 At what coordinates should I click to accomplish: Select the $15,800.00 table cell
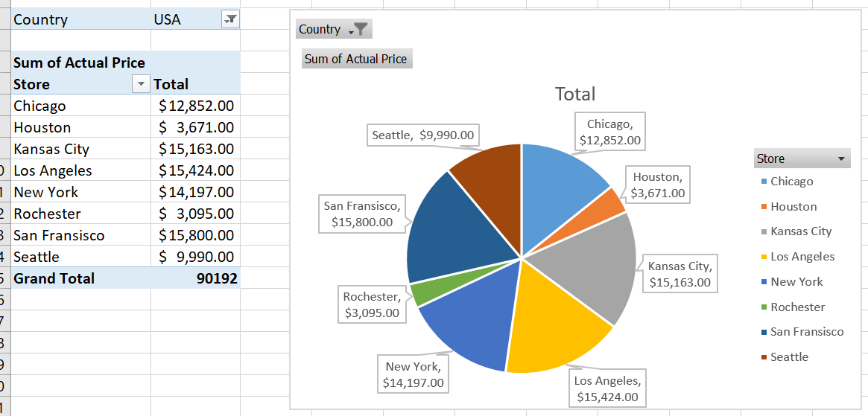tap(195, 235)
